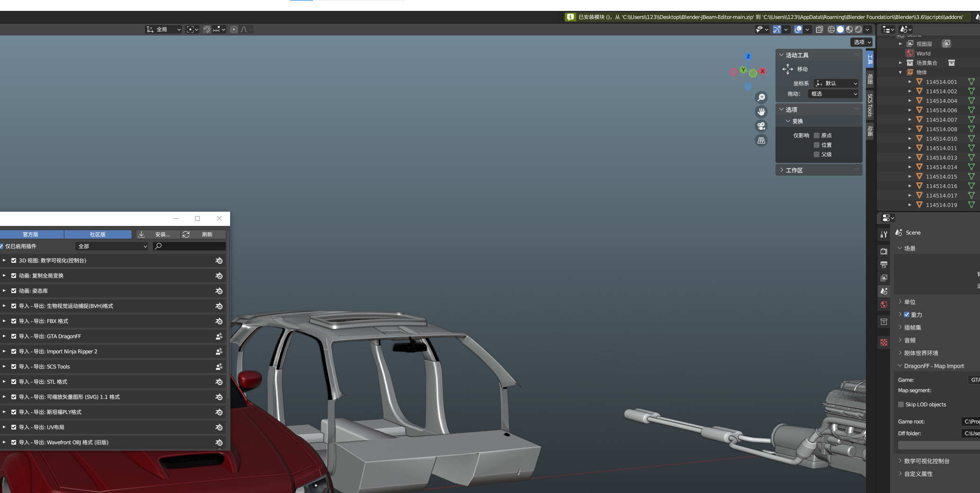Disable 导入 - 导出: FBX 格式 addon checkbox

click(14, 321)
